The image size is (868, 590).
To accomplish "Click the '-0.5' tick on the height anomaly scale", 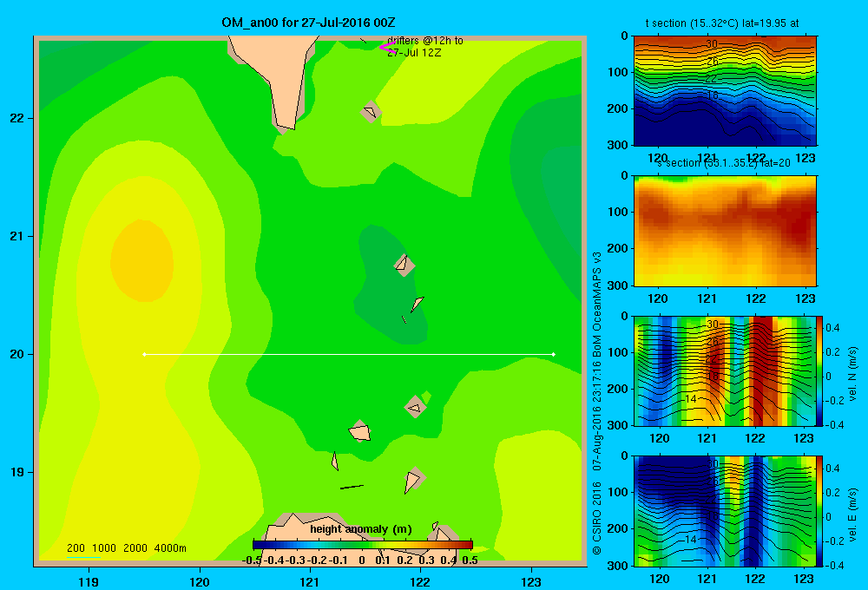I will coord(252,560).
